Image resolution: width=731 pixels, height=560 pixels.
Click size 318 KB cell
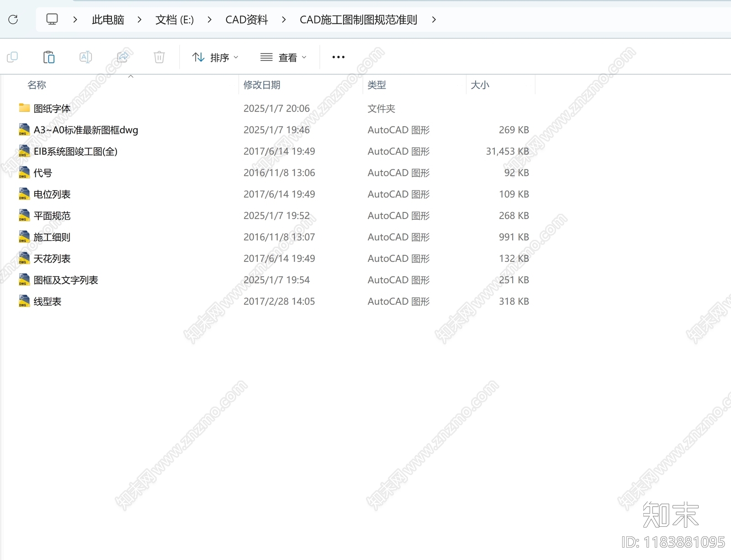point(514,302)
